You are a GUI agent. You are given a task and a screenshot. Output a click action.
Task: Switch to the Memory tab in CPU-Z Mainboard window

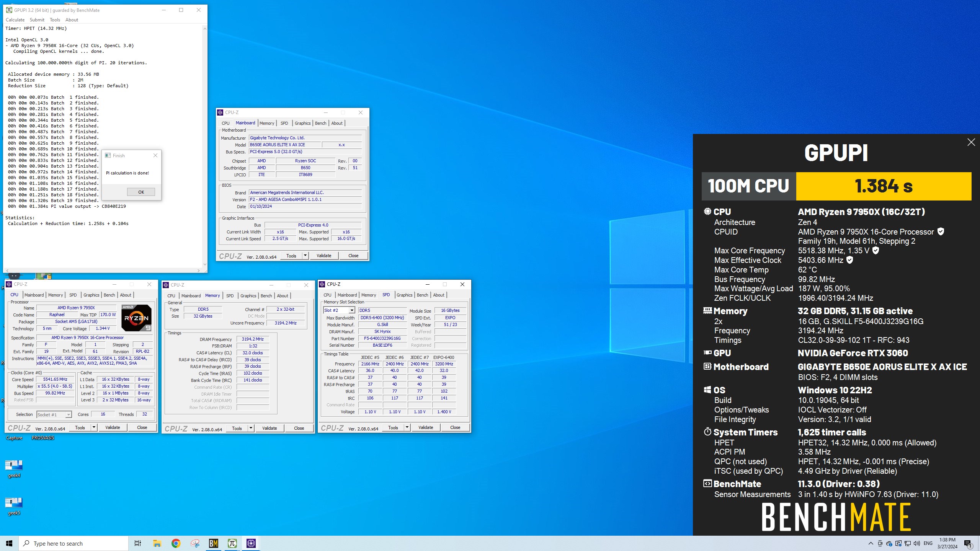click(266, 123)
